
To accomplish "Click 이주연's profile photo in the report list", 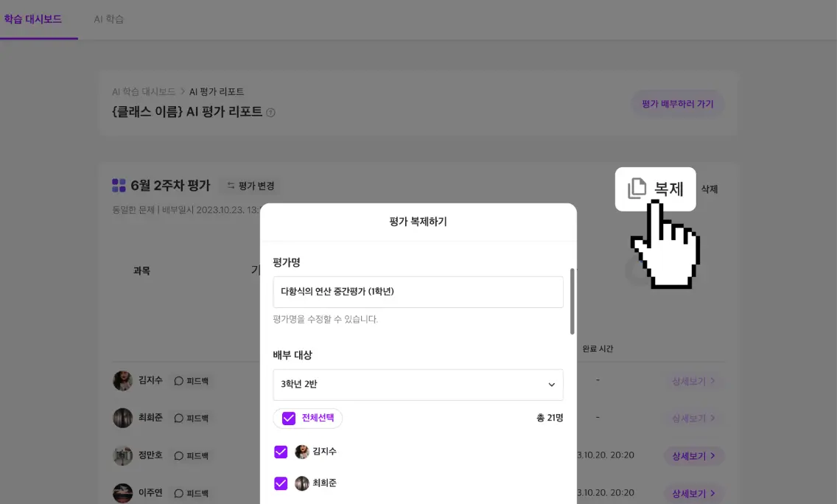I will [123, 493].
